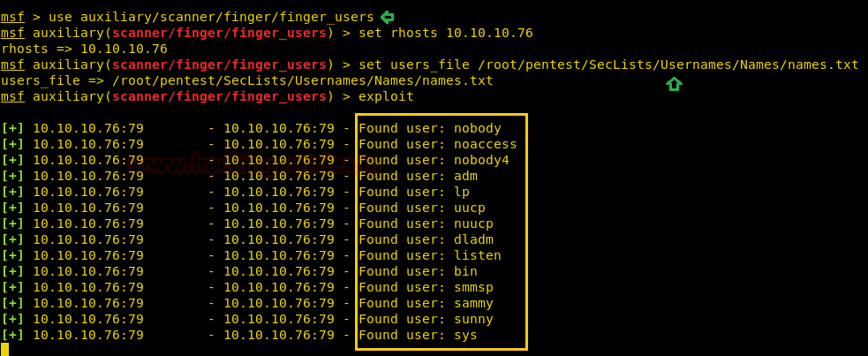The image size is (868, 356).
Task: Click the 'Found user: listen' line
Action: pos(429,255)
